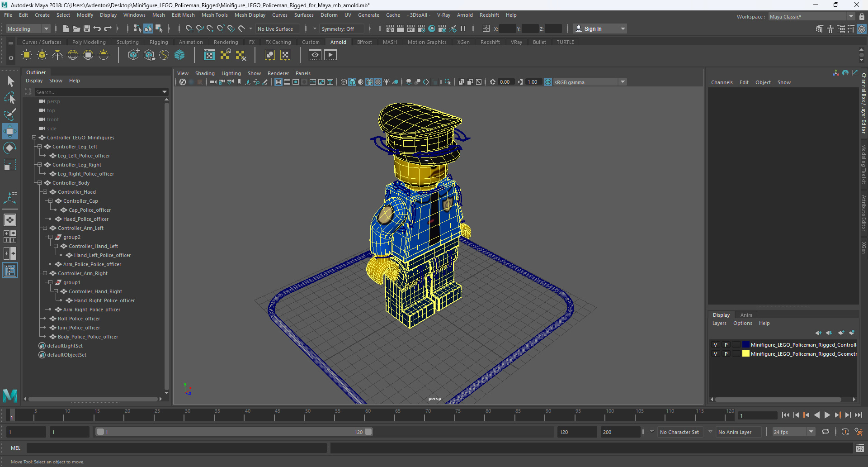Open the 24 fps frame rate dropdown
Image resolution: width=868 pixels, height=467 pixels.
(x=811, y=432)
